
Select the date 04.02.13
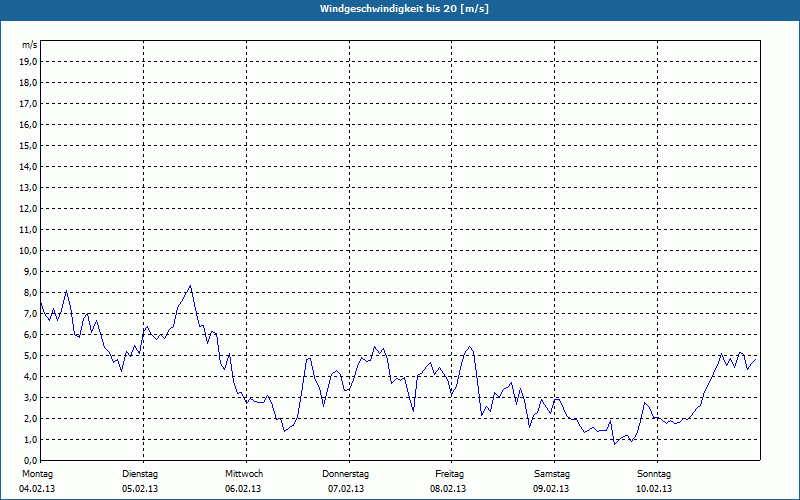pos(37,489)
